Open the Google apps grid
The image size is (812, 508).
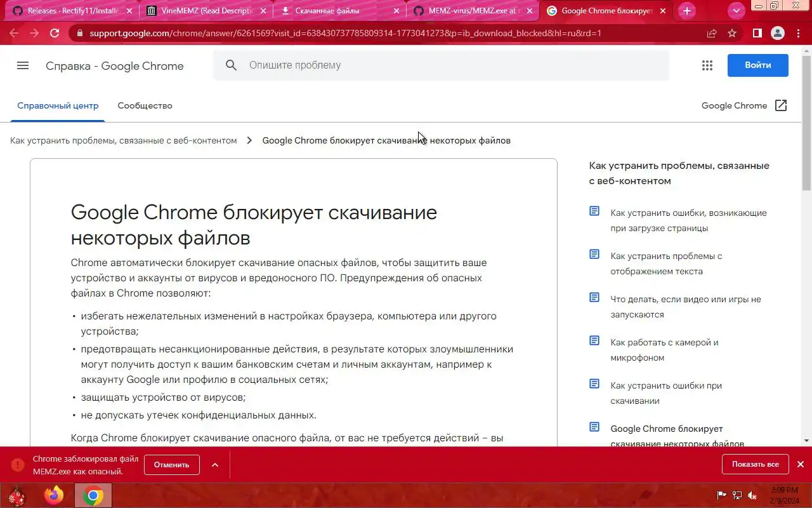click(707, 65)
